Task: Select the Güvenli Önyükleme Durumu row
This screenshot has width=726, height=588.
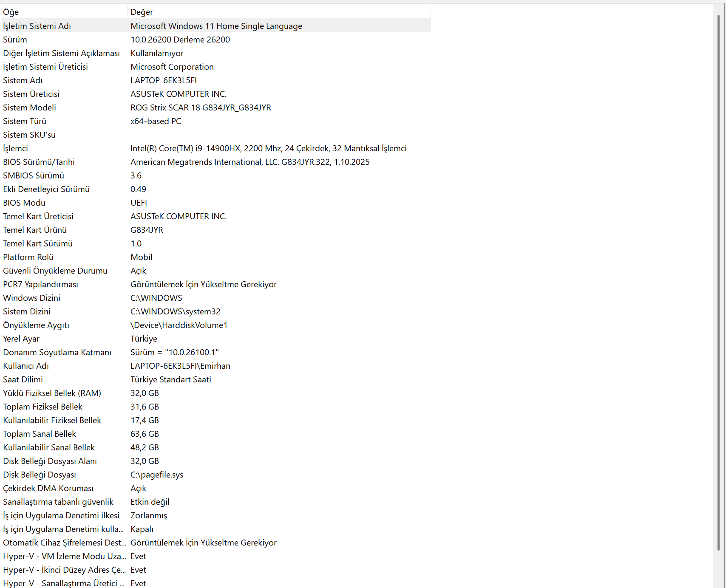Action: tap(216, 271)
